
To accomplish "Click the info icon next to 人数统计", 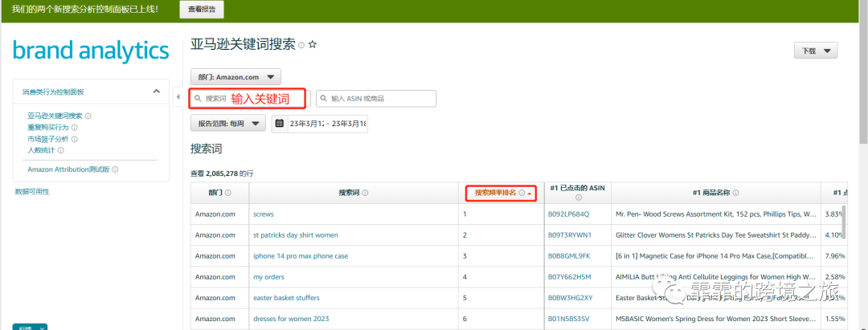I will (61, 150).
